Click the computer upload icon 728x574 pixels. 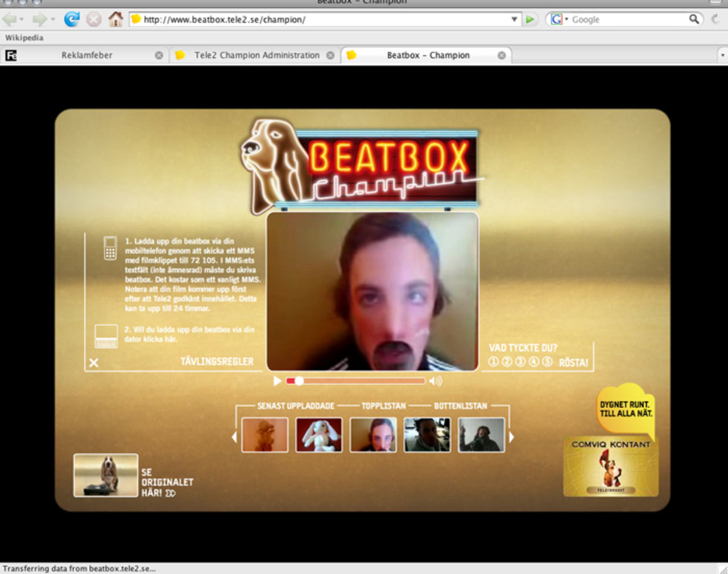tap(106, 336)
